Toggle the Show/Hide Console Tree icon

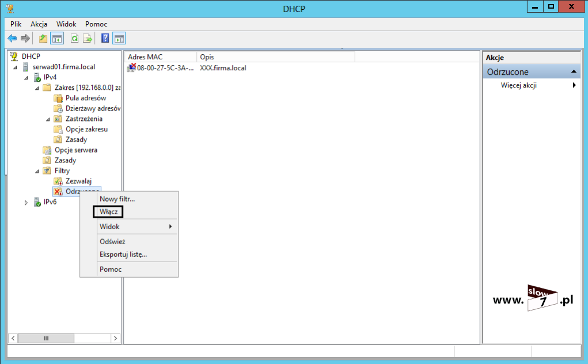pyautogui.click(x=58, y=39)
